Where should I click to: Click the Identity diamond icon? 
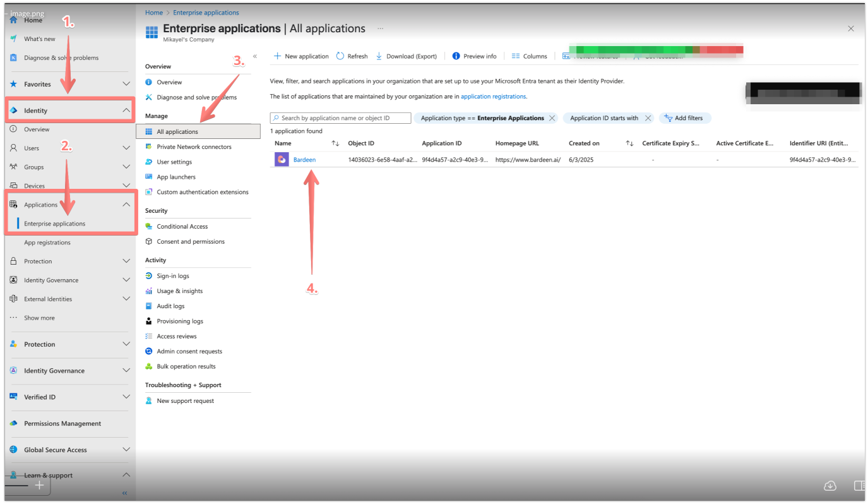13,111
